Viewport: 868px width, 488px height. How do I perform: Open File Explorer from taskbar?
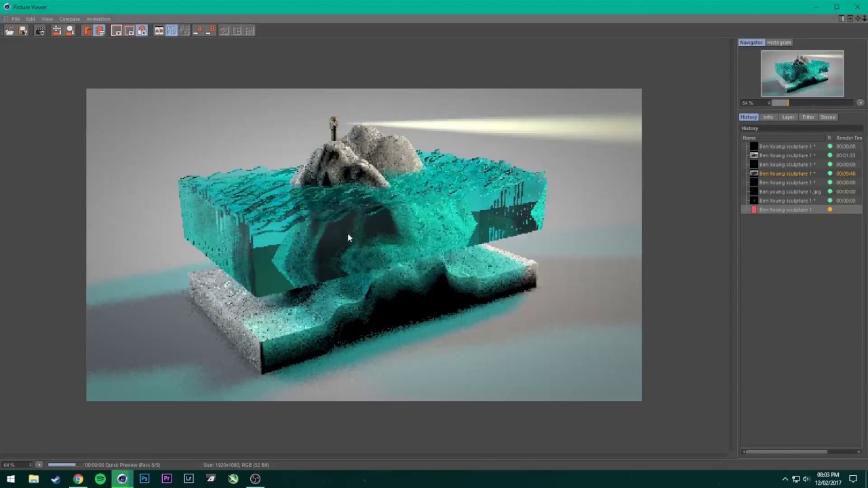click(33, 479)
